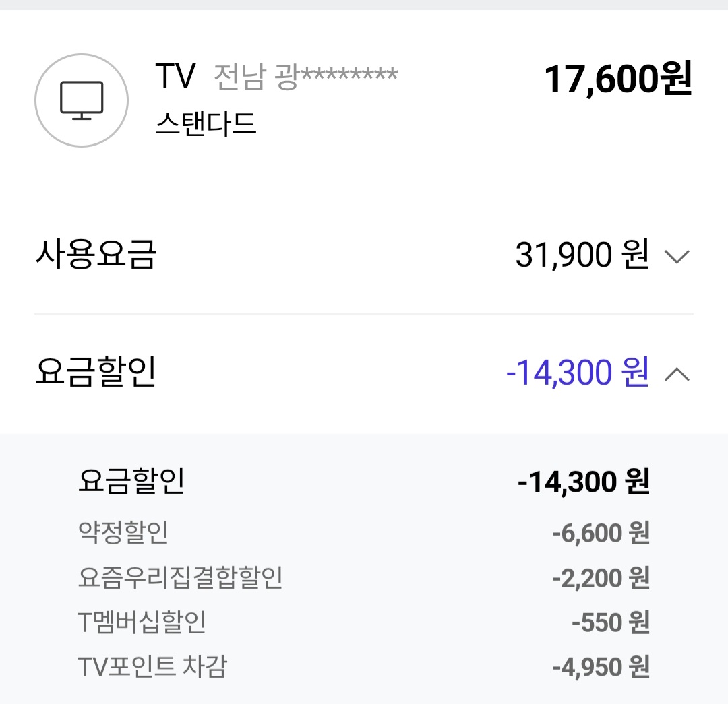
Task: Click the masked 전남 광 address text
Action: pos(305,77)
